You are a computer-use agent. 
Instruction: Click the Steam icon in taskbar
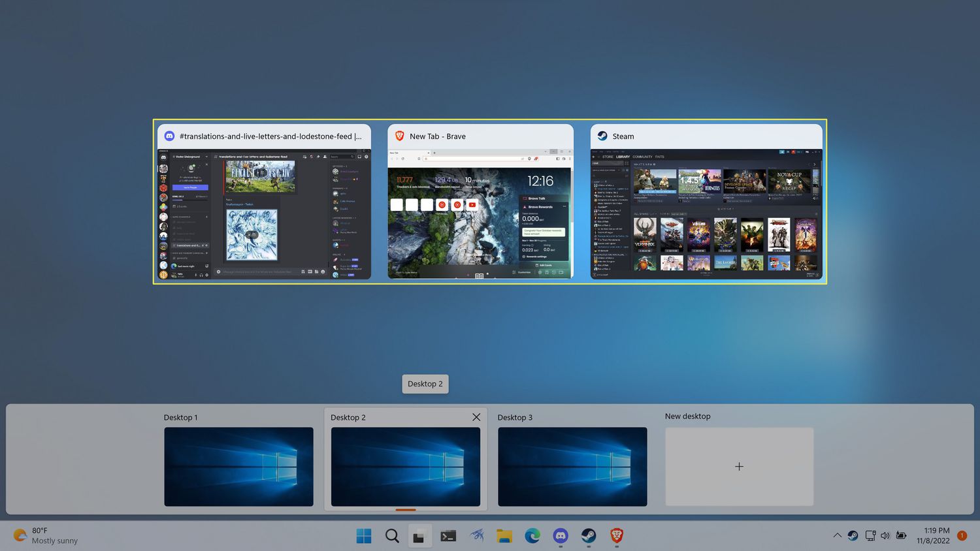[589, 536]
